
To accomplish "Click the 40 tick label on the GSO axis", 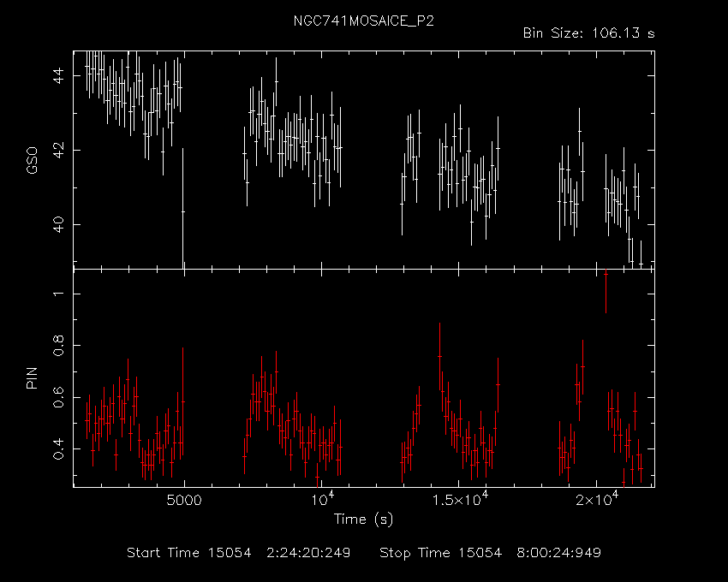I will pyautogui.click(x=59, y=224).
